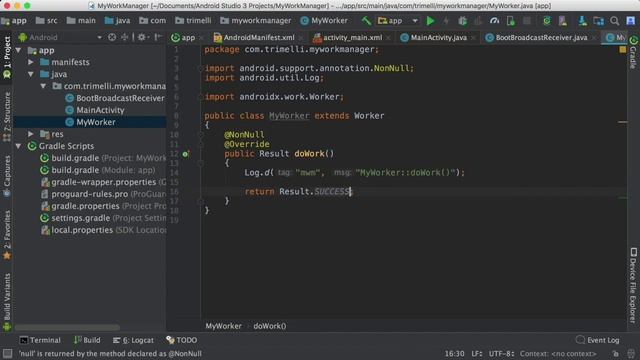Viewport: 640px width, 360px height.
Task: Click the tool window toggle in bottom-left corner
Action: click(x=7, y=353)
